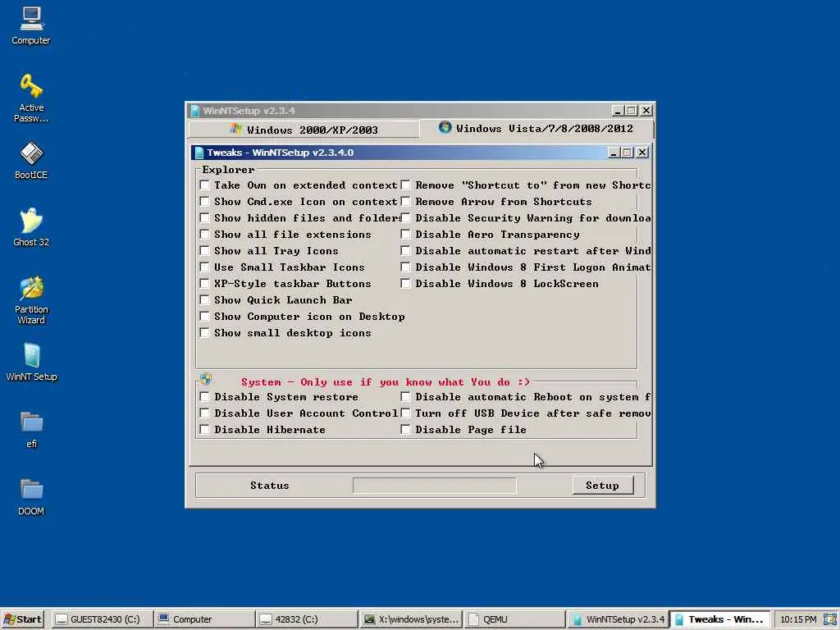Check Show Quick Launch Bar
The width and height of the screenshot is (840, 630).
pyautogui.click(x=204, y=300)
